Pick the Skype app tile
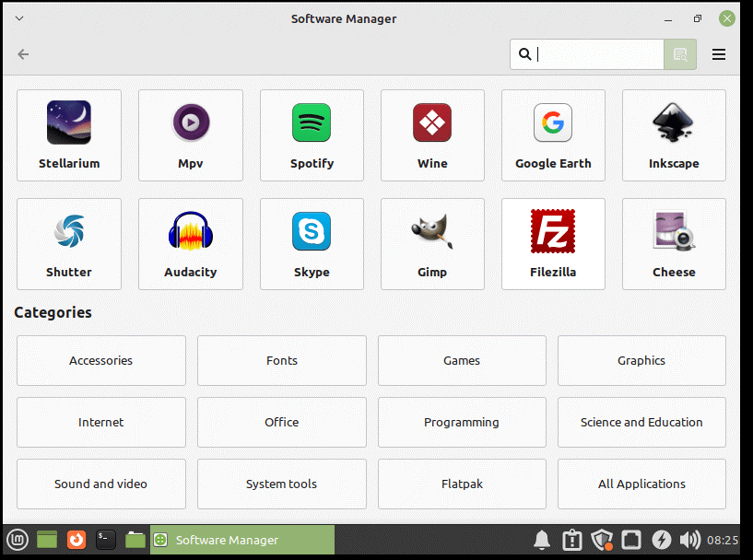The width and height of the screenshot is (753, 560). pos(312,244)
